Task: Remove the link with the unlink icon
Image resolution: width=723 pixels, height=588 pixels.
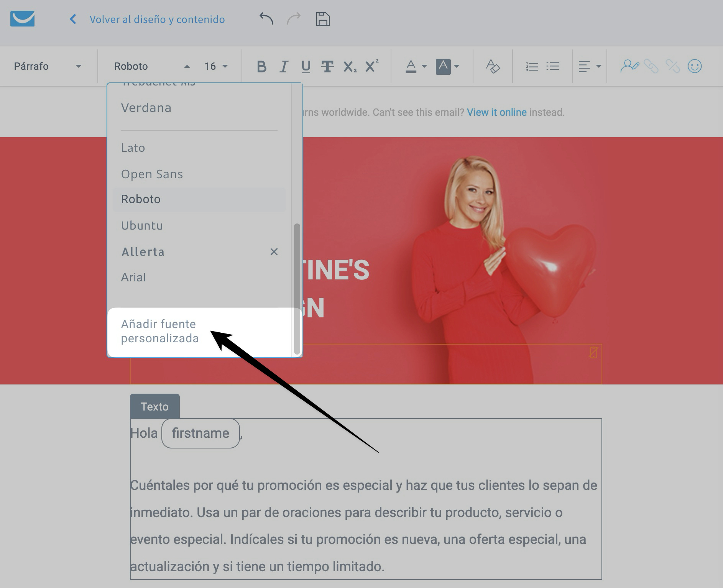Action: (673, 66)
